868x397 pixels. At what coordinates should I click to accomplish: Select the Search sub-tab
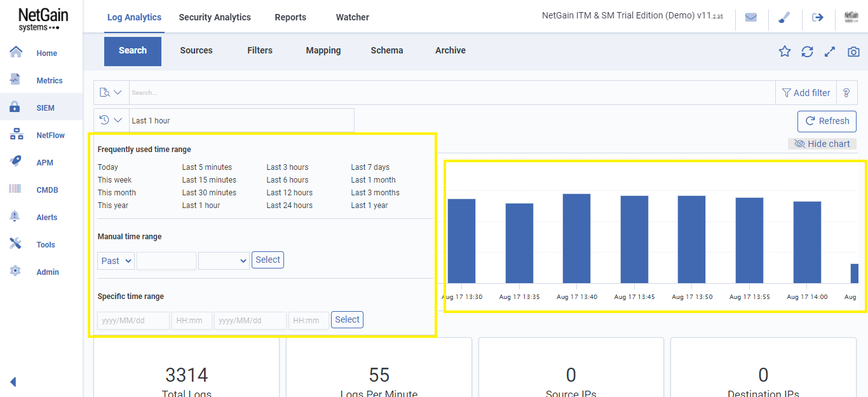(133, 51)
